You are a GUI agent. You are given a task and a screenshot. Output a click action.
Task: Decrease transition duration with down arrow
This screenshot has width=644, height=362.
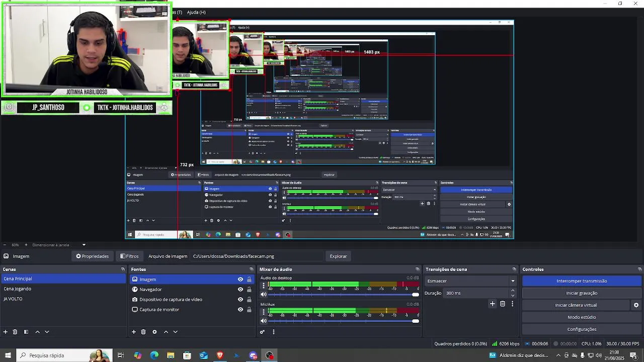(513, 296)
